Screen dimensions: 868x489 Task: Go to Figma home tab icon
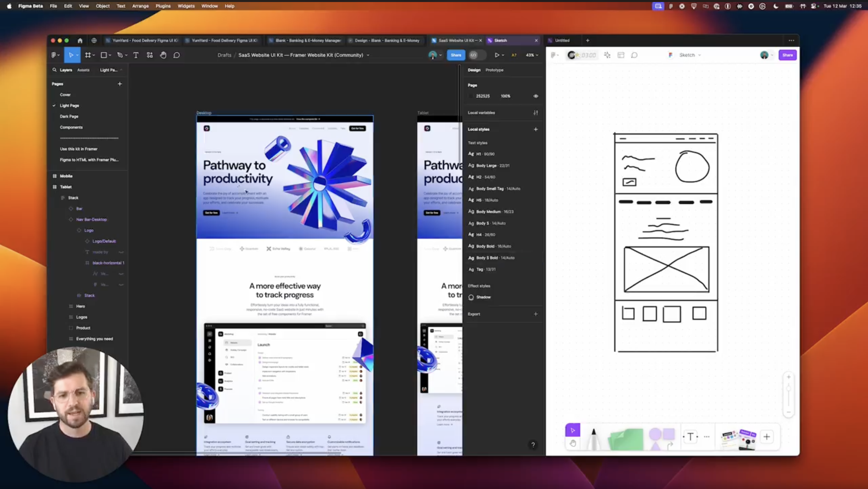[80, 40]
